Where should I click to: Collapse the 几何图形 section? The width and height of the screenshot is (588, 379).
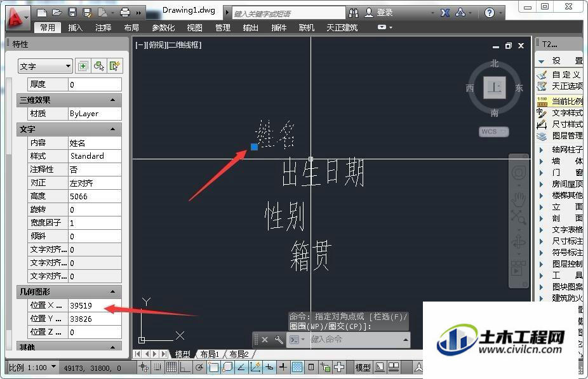point(112,291)
